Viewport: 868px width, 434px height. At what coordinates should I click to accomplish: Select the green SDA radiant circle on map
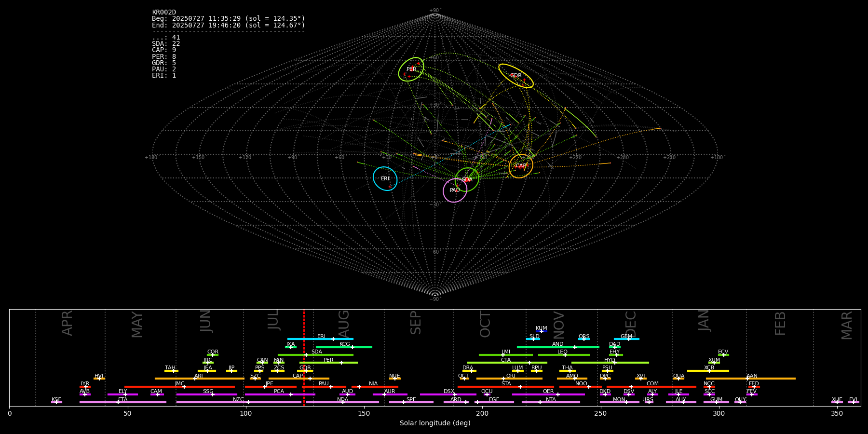[x=467, y=180]
